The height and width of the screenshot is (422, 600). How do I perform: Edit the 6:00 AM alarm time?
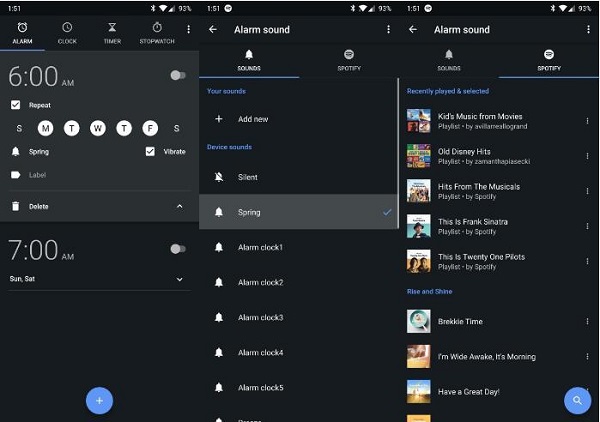click(x=41, y=77)
